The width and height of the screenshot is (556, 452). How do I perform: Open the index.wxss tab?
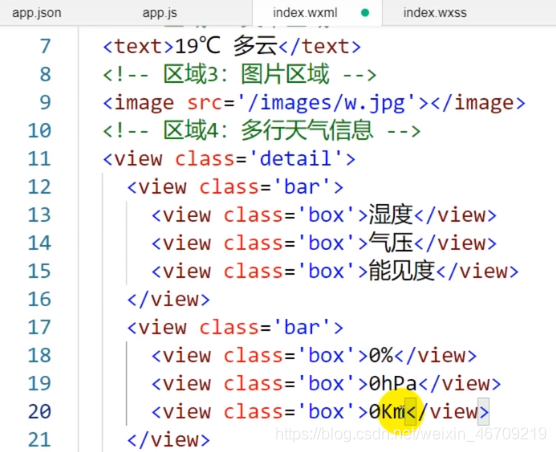(435, 13)
